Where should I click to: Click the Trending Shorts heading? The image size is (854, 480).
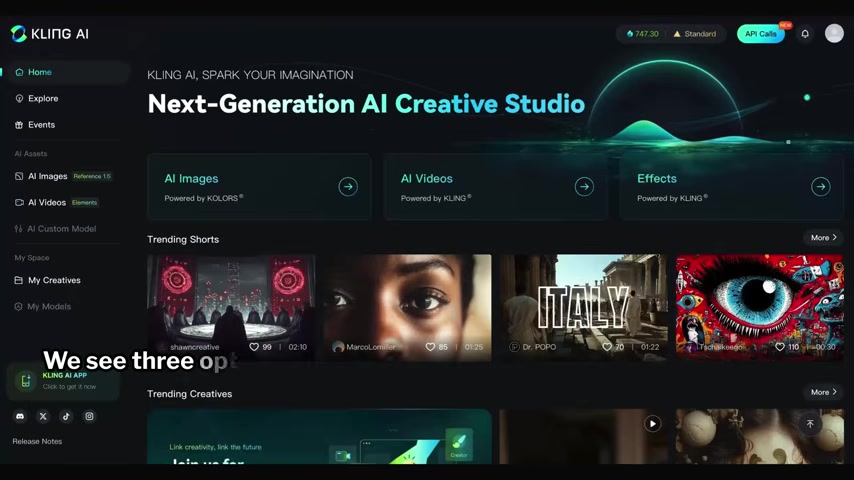pos(183,239)
